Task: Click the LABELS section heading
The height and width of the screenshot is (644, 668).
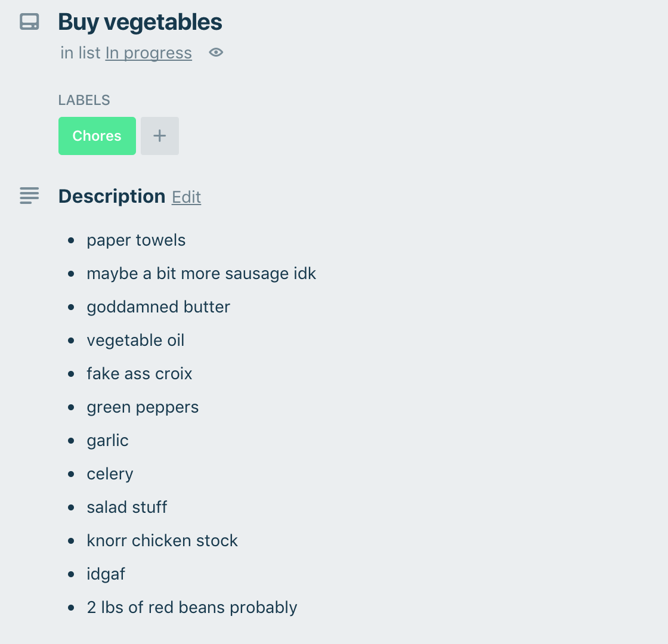Action: (84, 100)
